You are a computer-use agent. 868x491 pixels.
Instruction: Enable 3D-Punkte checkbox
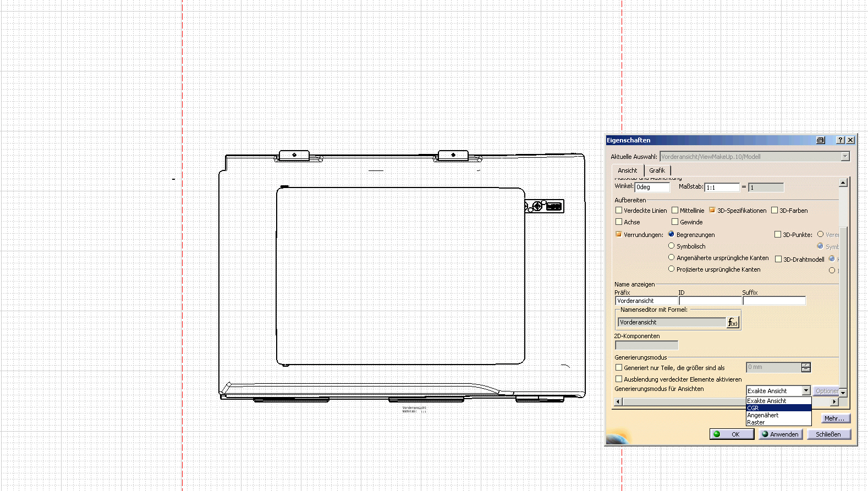(778, 234)
